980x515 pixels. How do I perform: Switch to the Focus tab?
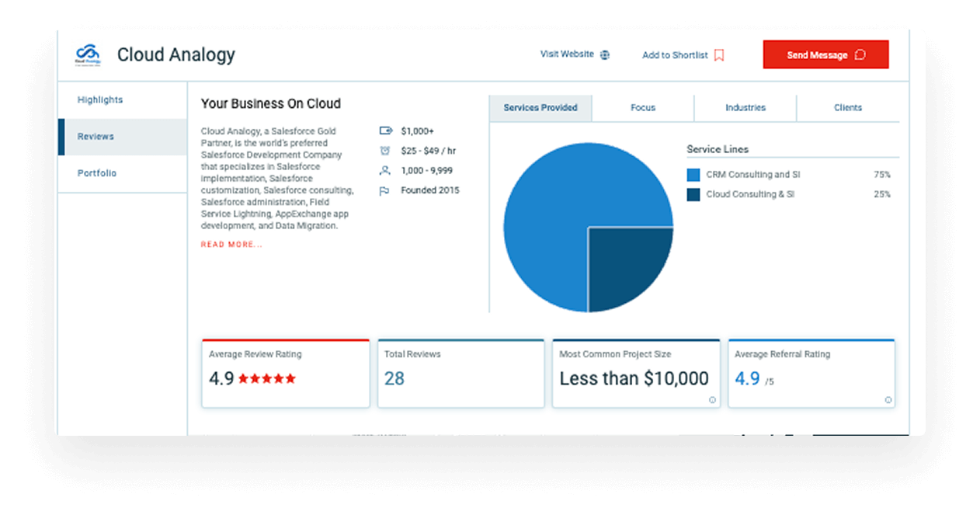[643, 108]
